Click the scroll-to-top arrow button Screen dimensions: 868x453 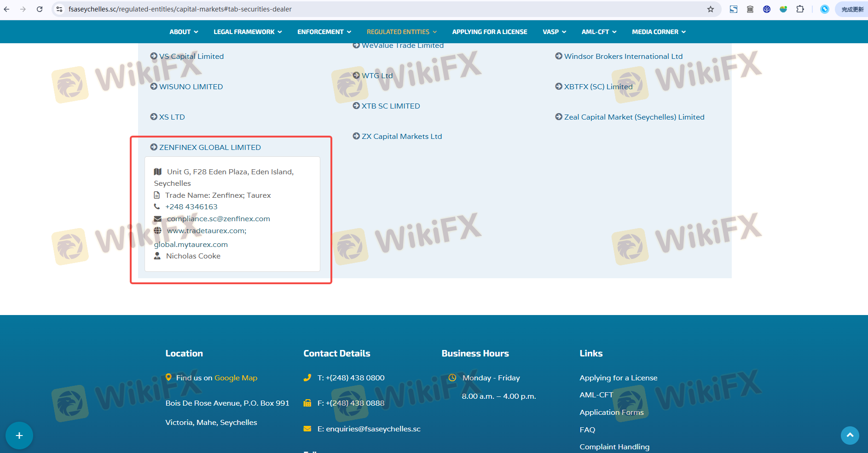tap(850, 435)
